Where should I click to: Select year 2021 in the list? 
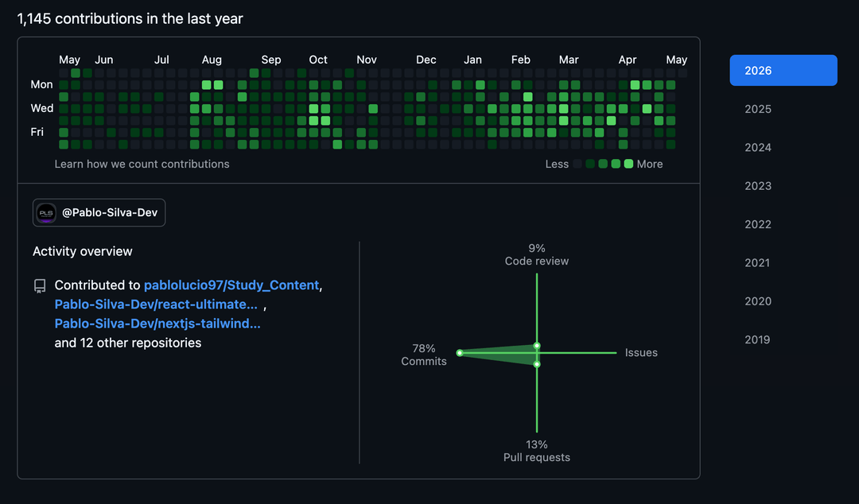(757, 262)
